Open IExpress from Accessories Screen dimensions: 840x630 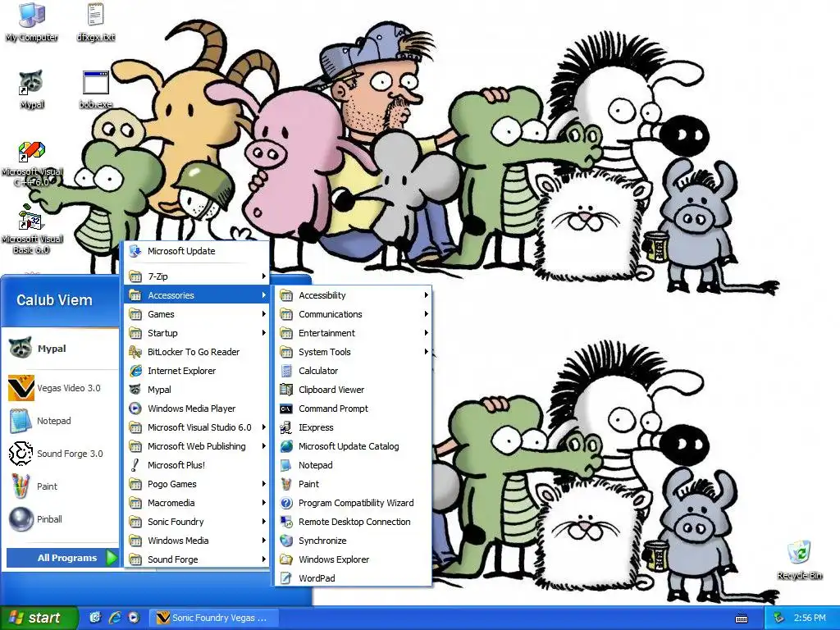354,427
